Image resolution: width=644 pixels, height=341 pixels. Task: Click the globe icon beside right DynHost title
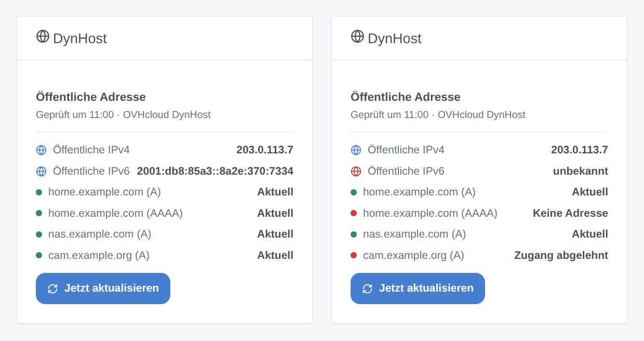(357, 36)
